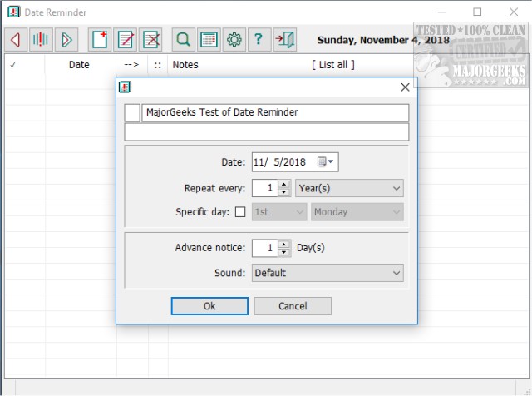Click the question mark help icon

pyautogui.click(x=259, y=39)
